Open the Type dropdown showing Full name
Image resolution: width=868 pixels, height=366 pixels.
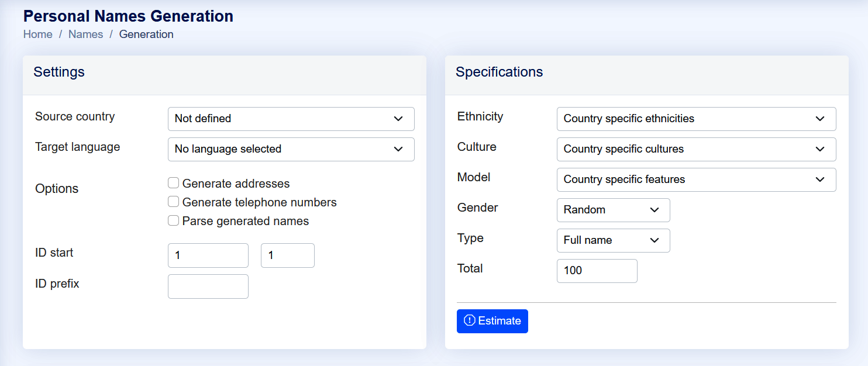click(x=613, y=240)
